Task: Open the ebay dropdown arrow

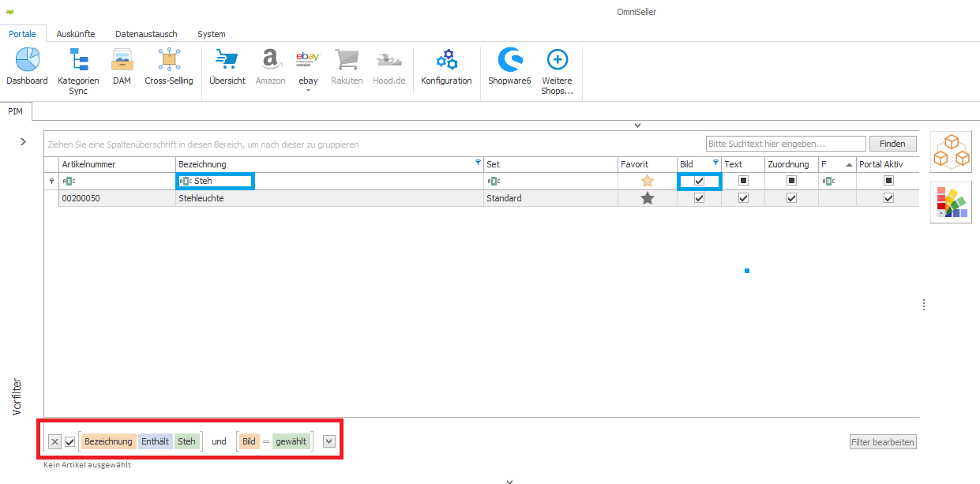Action: 308,91
